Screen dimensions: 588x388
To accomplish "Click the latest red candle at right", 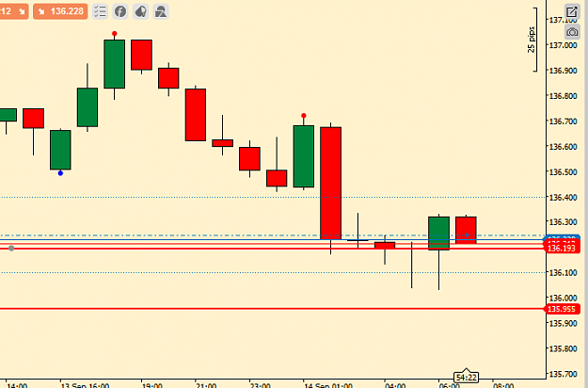I will (x=466, y=230).
